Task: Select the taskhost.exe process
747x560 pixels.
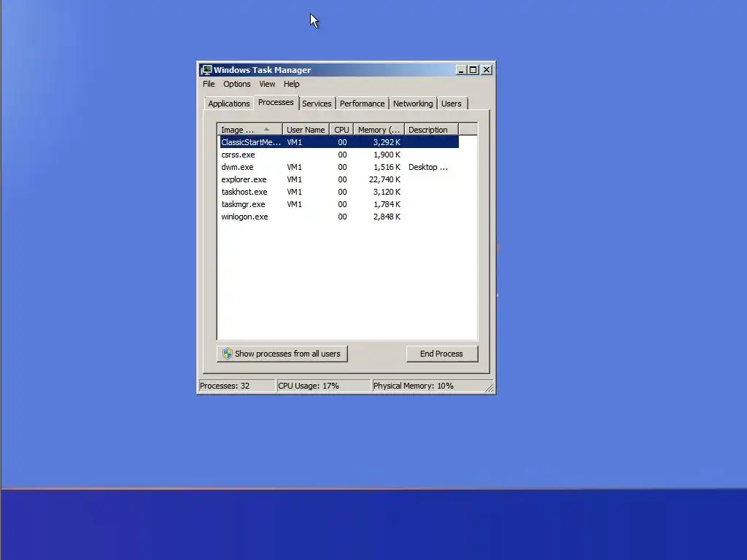Action: (x=339, y=192)
